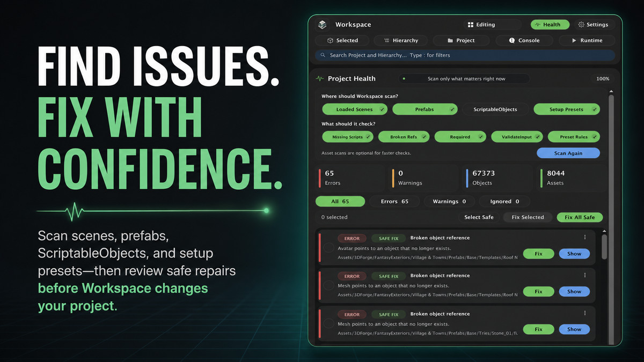The image size is (644, 362).
Task: Show the Mesh issue under Templates/Roof path
Action: coord(574,292)
